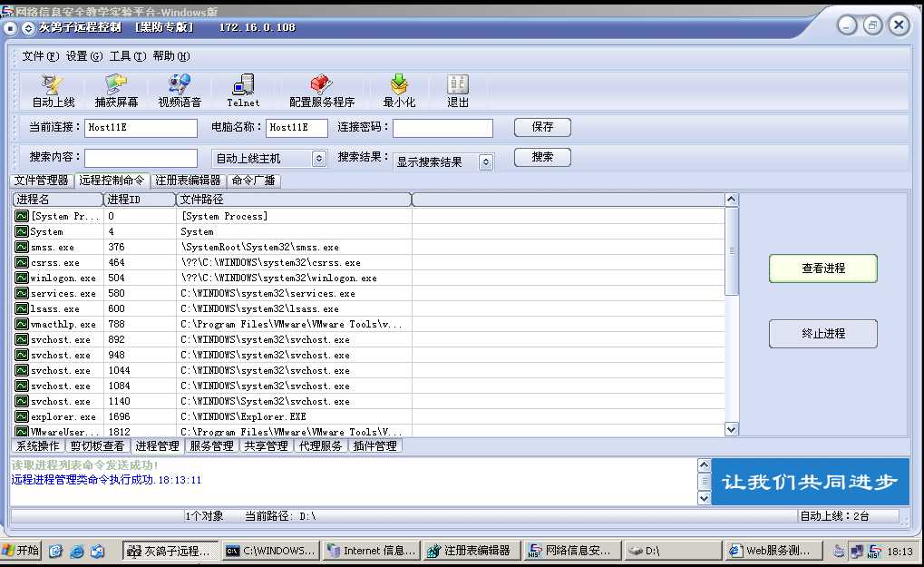Select the explorer.exe process icon
Screen dimensions: 924x567
[22, 416]
